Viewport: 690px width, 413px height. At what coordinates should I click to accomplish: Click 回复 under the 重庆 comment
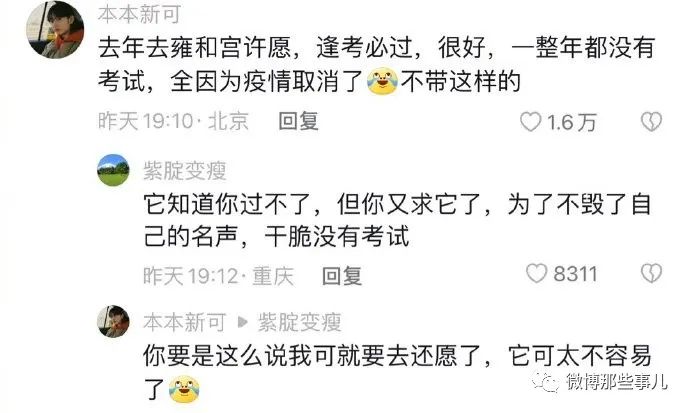click(341, 276)
